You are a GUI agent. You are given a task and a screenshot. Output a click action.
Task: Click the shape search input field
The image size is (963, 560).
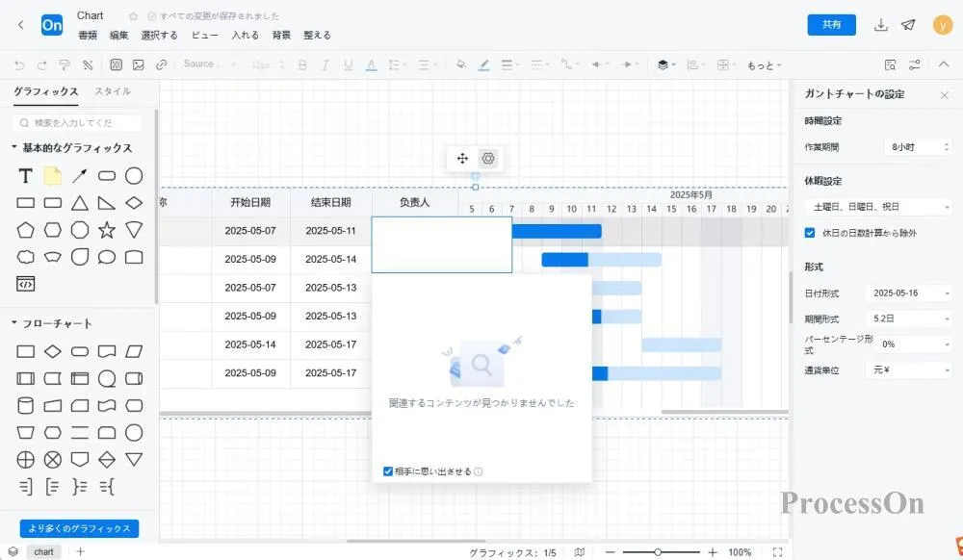click(x=77, y=122)
